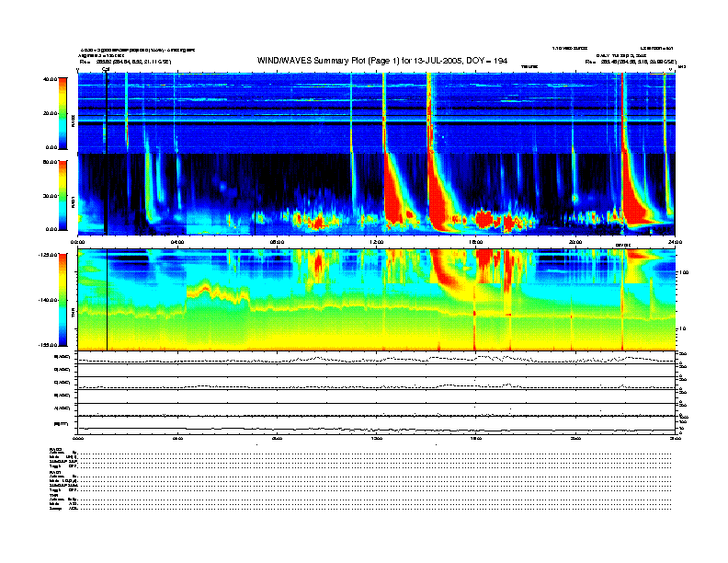Click the -140.00 label on TNR scale
The width and height of the screenshot is (728, 563).
[48, 300]
